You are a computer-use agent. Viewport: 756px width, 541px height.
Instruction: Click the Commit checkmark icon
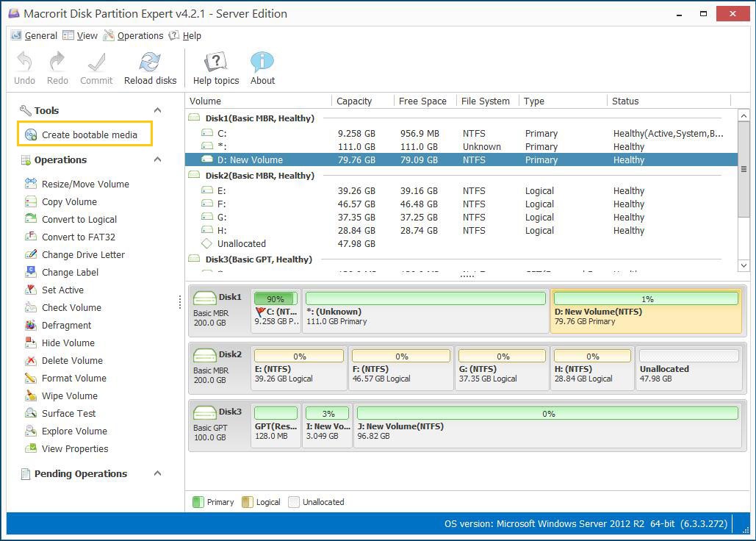96,61
